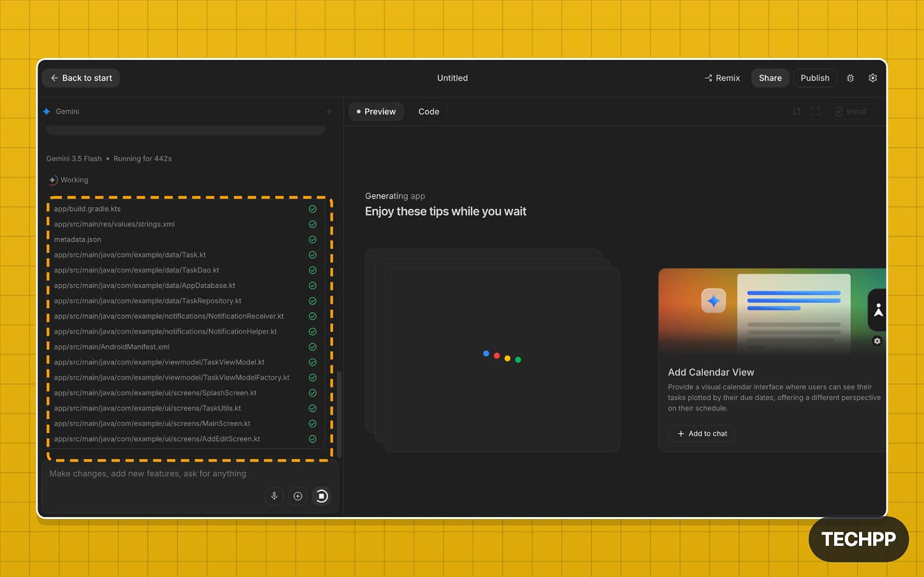Click the Untitled project title
Screen dimensions: 924x577
coord(452,78)
